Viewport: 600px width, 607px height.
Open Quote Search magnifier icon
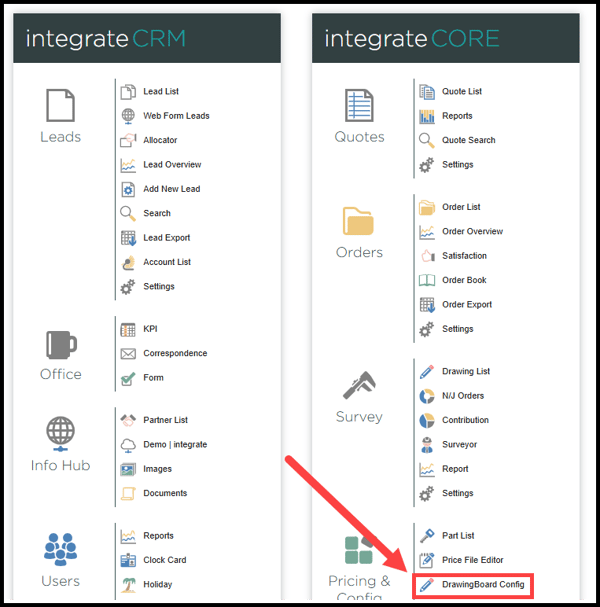[427, 141]
